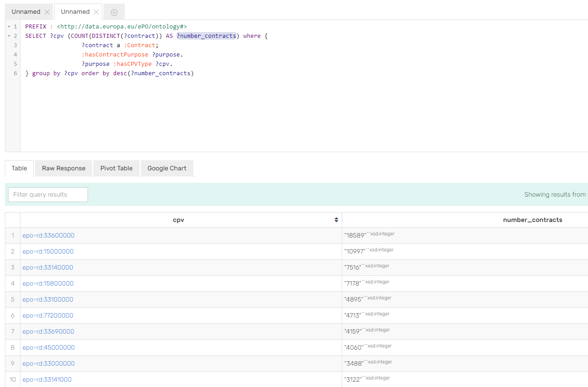Screen dimensions: 588x387
Task: Select the "3122" value cell
Action: coord(465,379)
